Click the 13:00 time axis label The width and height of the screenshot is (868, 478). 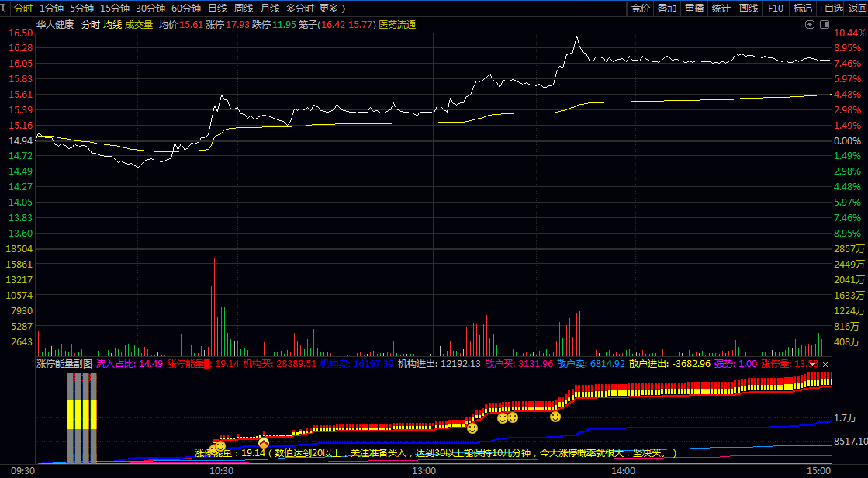coord(424,471)
